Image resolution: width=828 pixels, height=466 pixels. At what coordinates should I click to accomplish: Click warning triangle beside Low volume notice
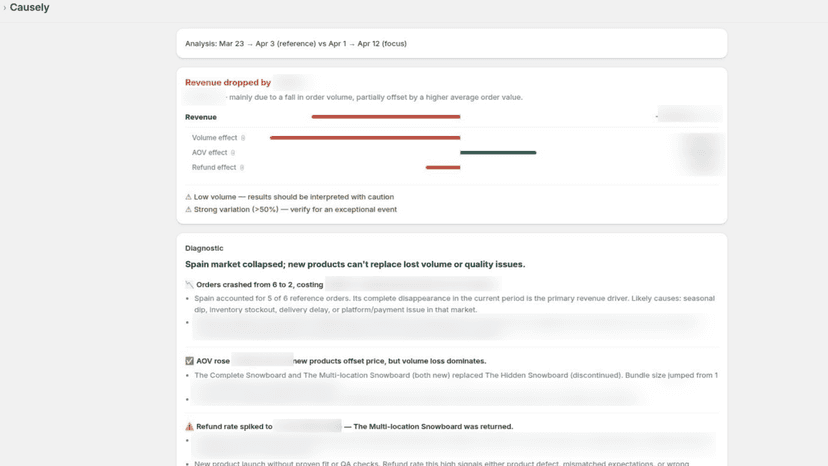coord(189,197)
